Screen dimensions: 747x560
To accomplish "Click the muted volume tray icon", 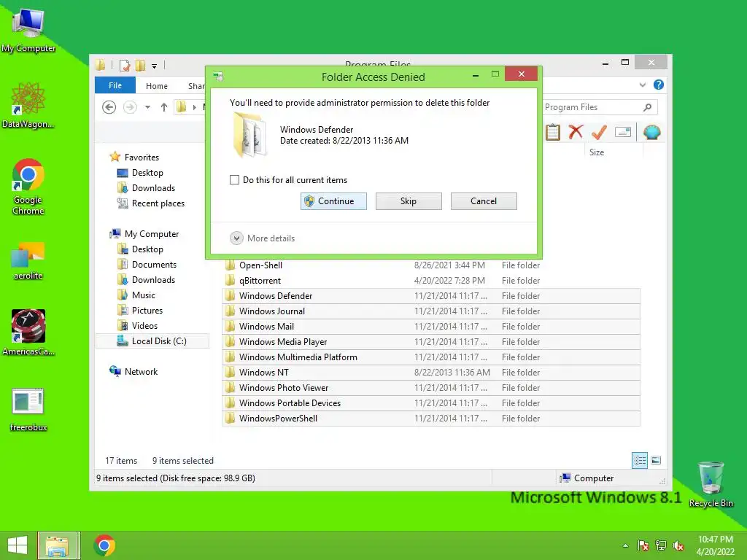I will point(678,545).
